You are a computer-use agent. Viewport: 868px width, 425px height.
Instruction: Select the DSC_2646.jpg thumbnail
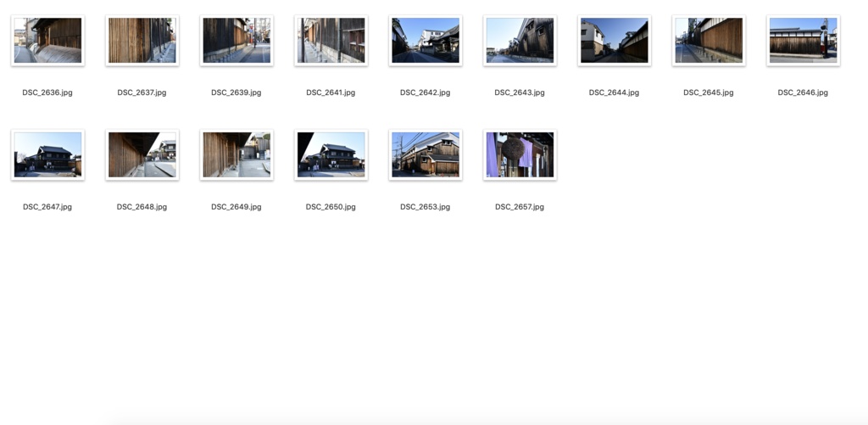[x=803, y=41]
